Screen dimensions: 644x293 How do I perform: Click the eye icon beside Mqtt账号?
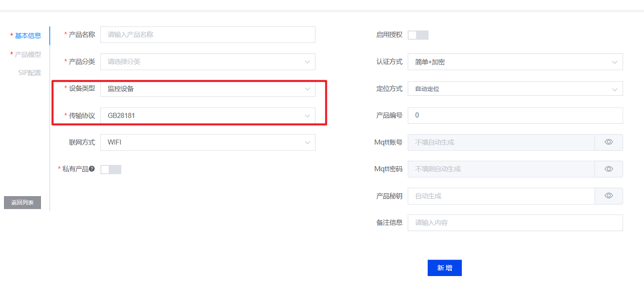tap(609, 142)
